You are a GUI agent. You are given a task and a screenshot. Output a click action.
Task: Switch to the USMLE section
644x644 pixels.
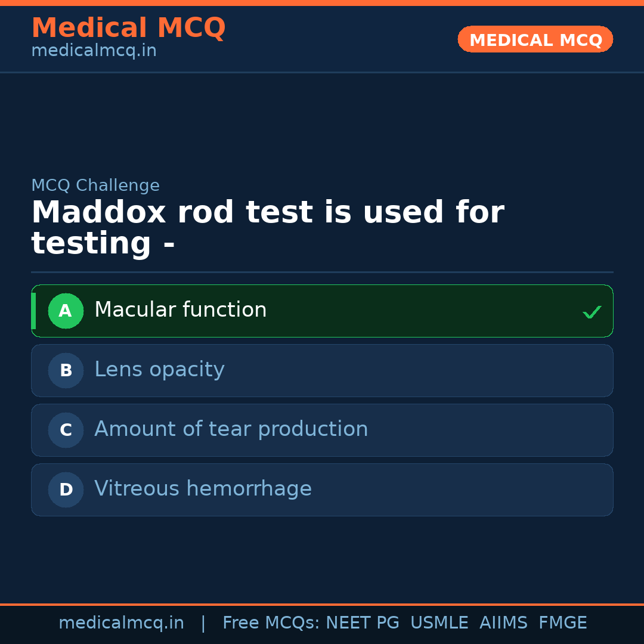[439, 622]
